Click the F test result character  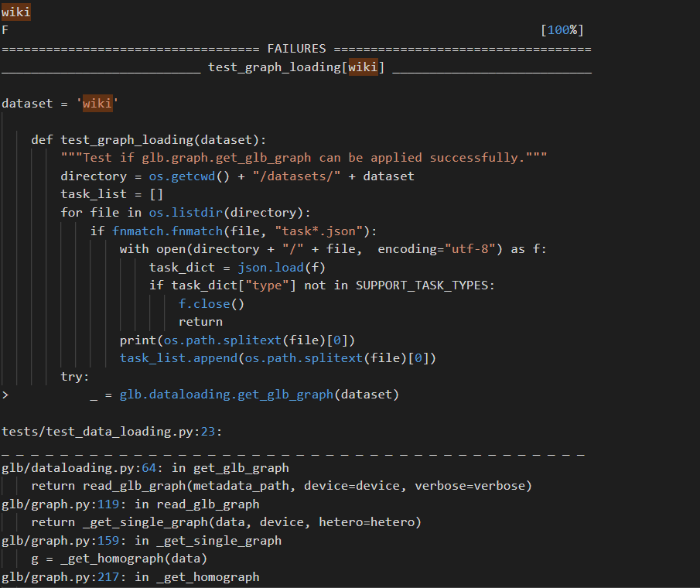click(5, 29)
